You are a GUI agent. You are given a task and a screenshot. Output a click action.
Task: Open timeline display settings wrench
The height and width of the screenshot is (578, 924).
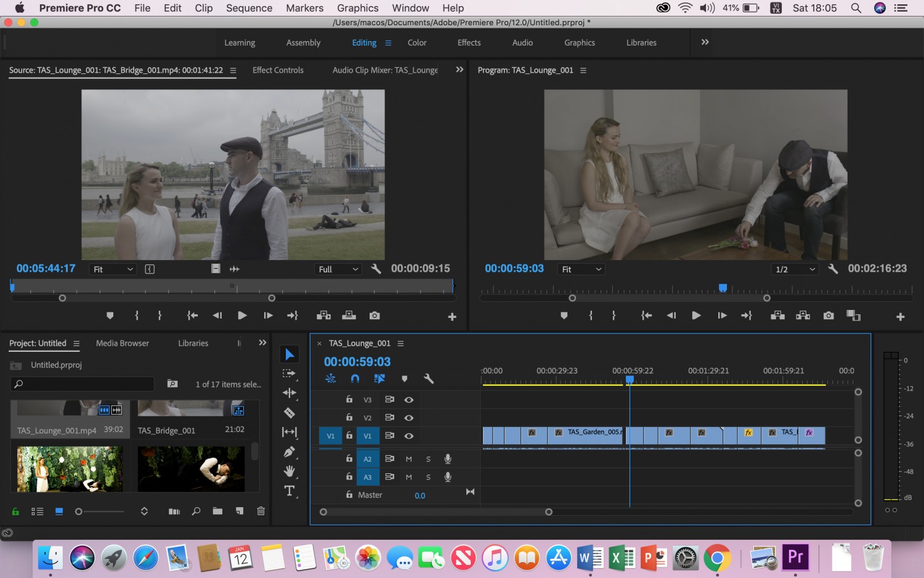(429, 379)
